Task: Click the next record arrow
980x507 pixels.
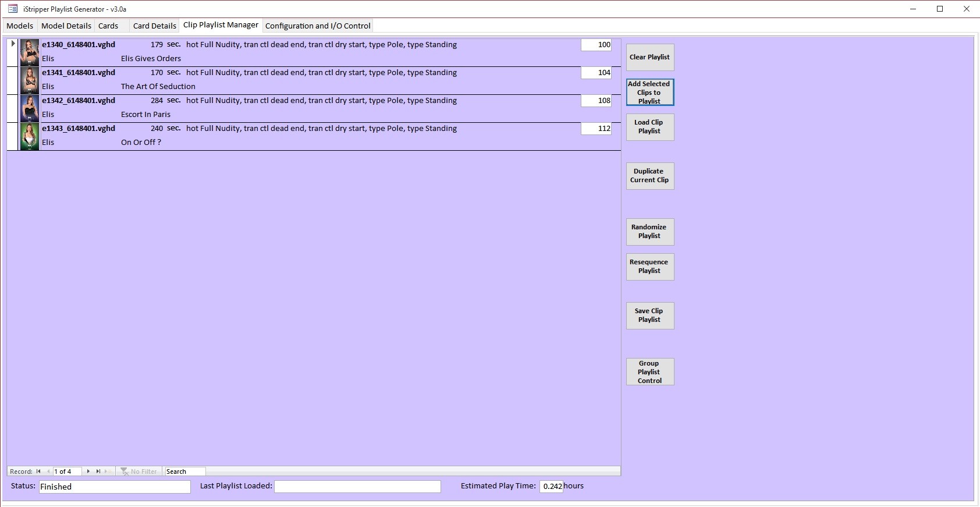Action: pyautogui.click(x=88, y=471)
